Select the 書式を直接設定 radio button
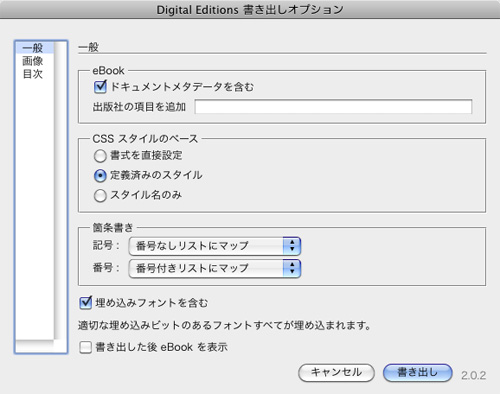 coord(100,156)
